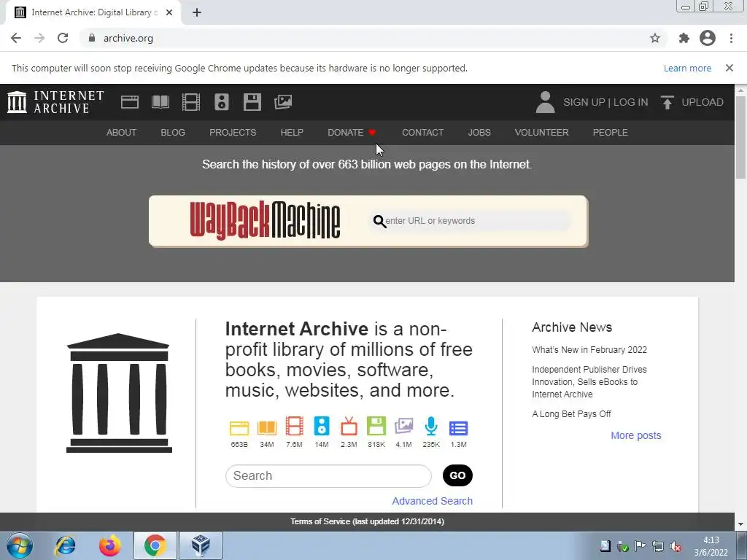Open the Software floppy icon in top navigation
Screen dimensions: 747x560
click(252, 102)
